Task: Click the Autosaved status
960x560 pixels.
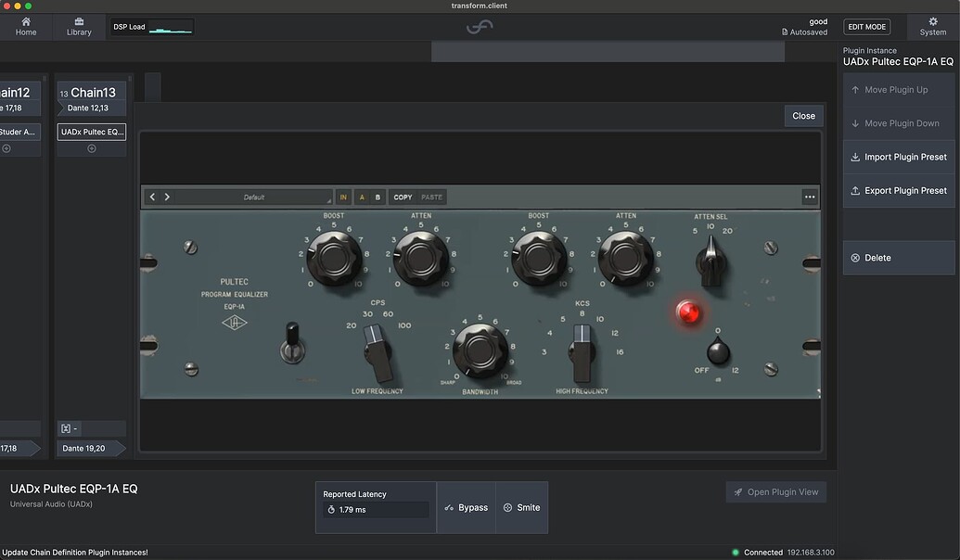Action: tap(804, 32)
